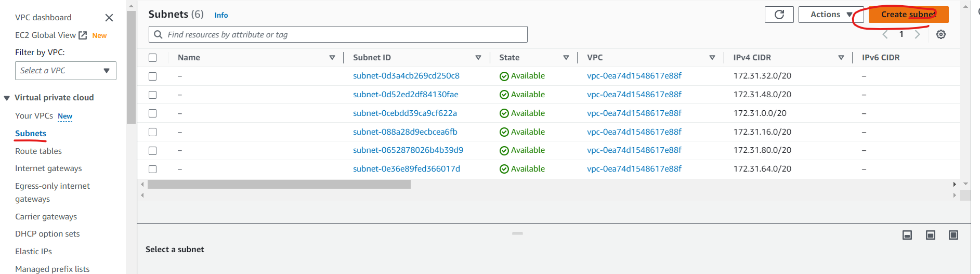
Task: Focus the Find resources search field
Action: click(338, 34)
